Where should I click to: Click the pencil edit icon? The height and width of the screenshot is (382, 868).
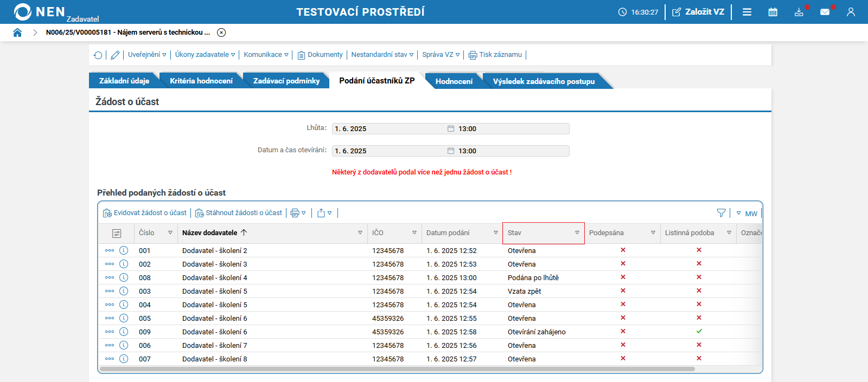[x=115, y=55]
